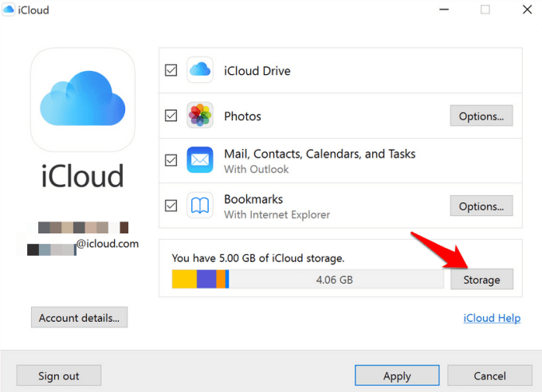Open the Storage button
Image resolution: width=542 pixels, height=392 pixels.
coord(481,280)
